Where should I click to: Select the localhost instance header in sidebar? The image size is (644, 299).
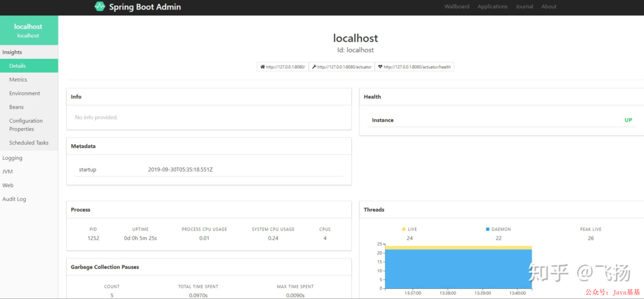pyautogui.click(x=29, y=30)
